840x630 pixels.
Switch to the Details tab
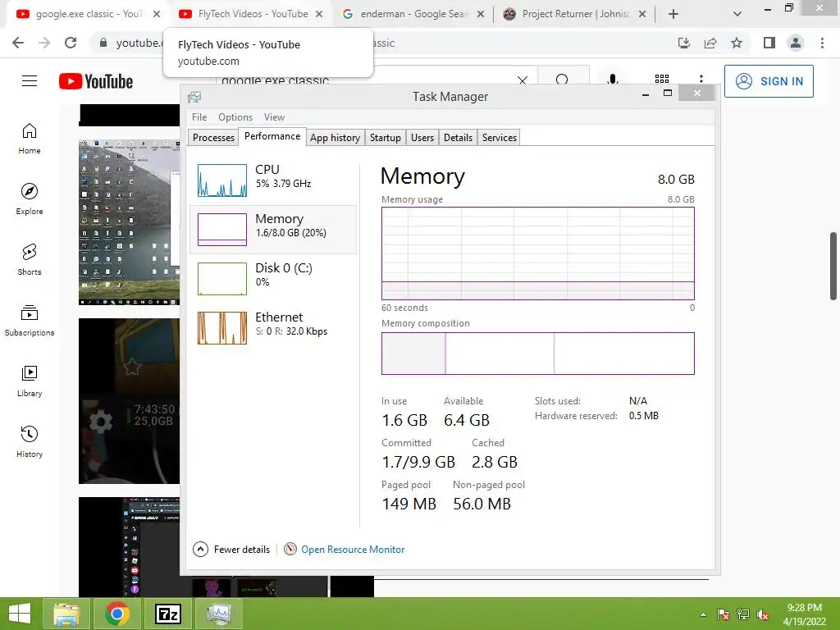(458, 138)
